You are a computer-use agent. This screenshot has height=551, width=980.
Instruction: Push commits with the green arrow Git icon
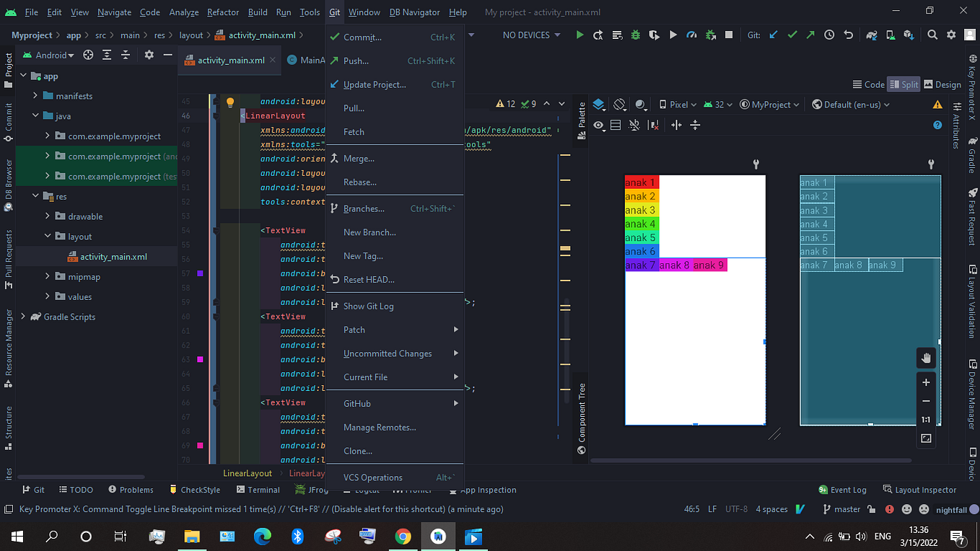(812, 34)
